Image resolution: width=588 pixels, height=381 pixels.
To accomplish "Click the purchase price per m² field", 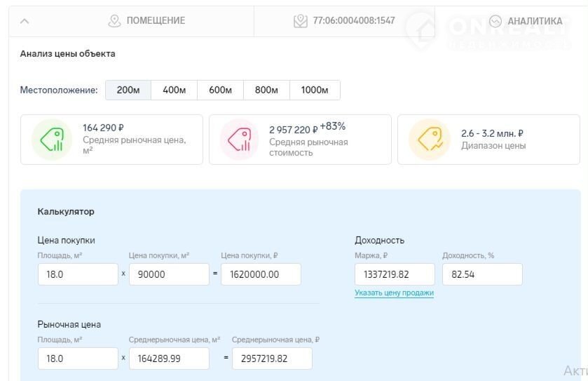I will pyautogui.click(x=169, y=274).
